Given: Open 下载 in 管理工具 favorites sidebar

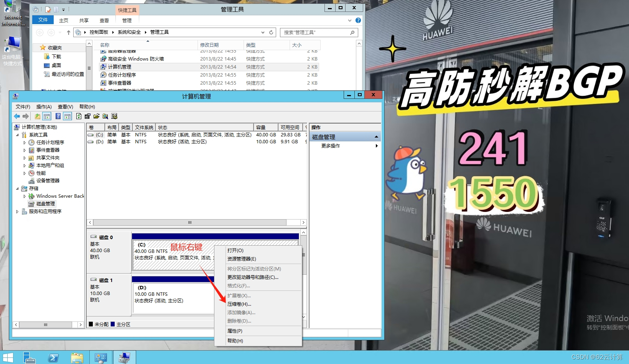Looking at the screenshot, I should click(56, 56).
